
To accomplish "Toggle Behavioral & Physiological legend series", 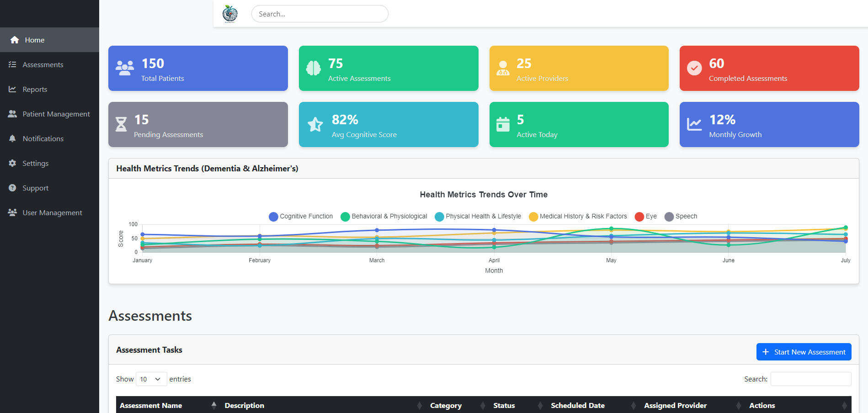I will (x=384, y=217).
